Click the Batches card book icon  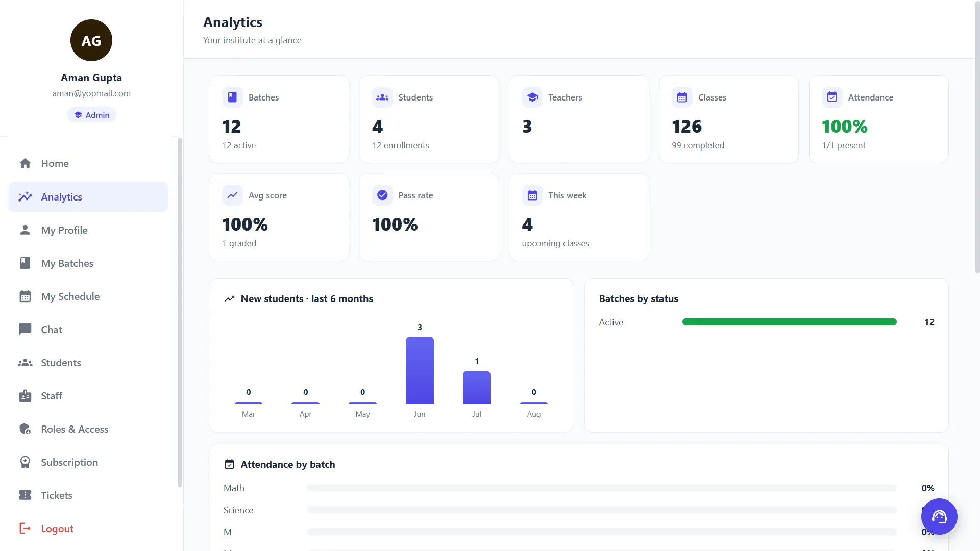click(232, 97)
